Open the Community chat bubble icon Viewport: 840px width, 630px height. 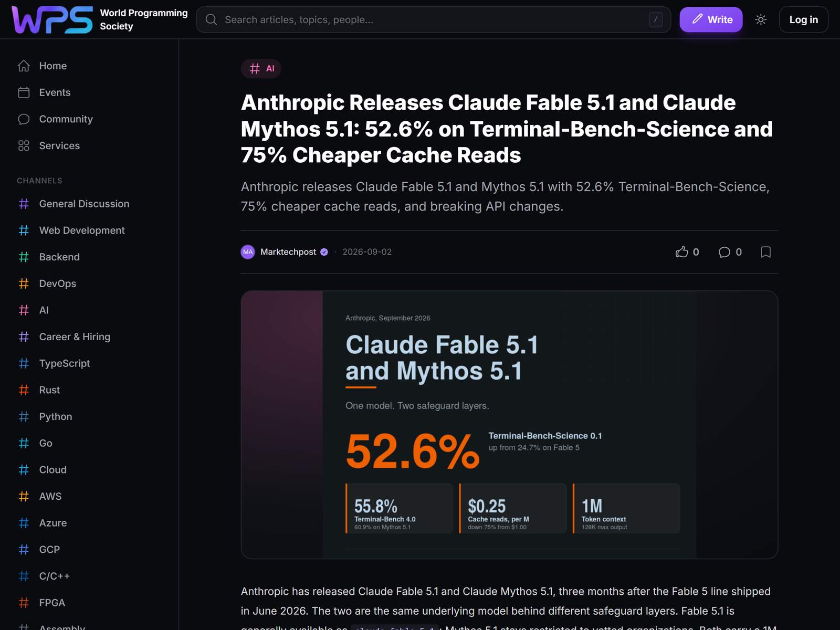[x=24, y=119]
